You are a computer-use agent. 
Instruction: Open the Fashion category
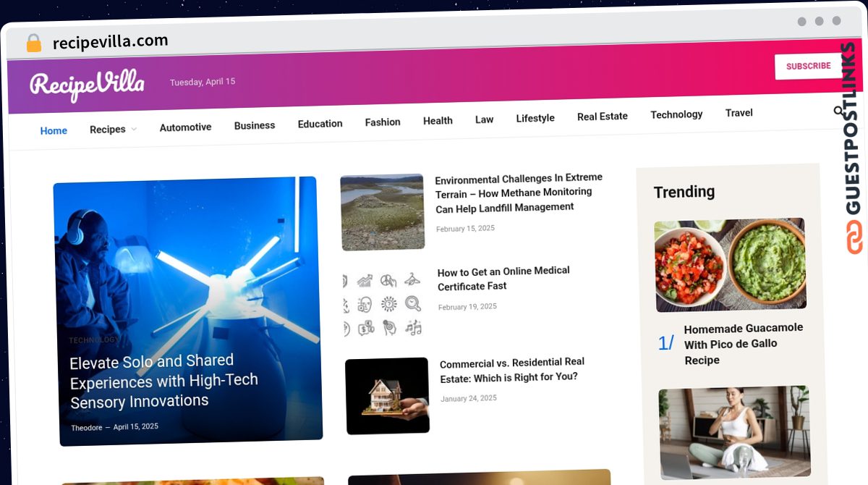point(383,122)
